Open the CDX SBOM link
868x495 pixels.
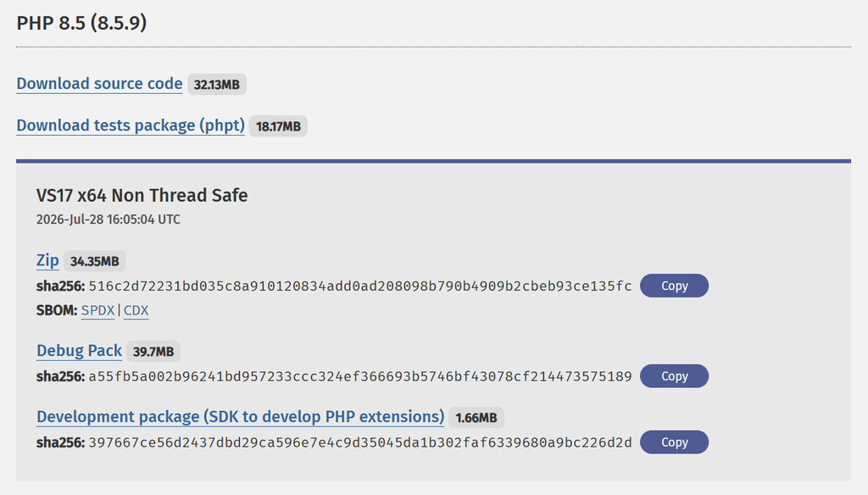coord(136,310)
